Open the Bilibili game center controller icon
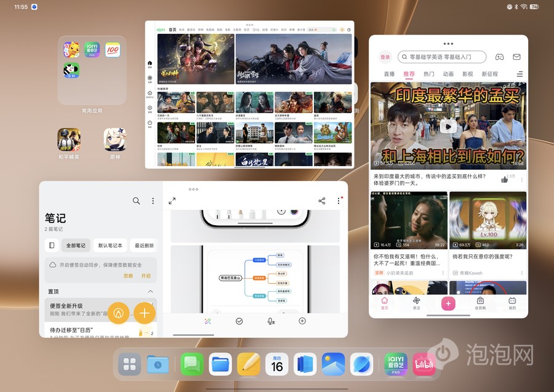This screenshot has height=392, width=554. point(500,57)
